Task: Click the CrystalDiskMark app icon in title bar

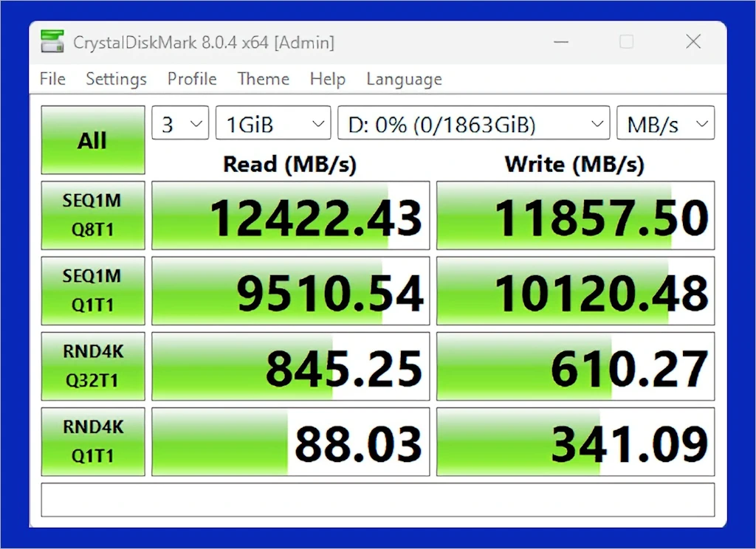Action: (52, 41)
